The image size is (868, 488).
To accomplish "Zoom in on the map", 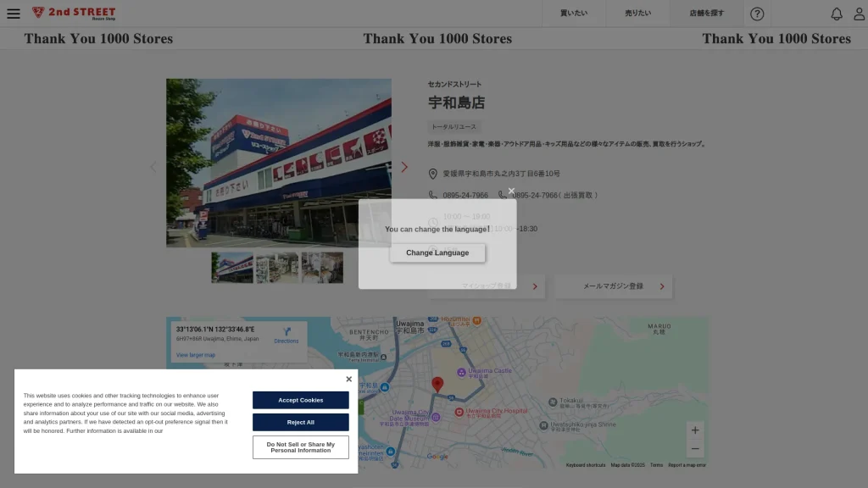I will click(695, 430).
